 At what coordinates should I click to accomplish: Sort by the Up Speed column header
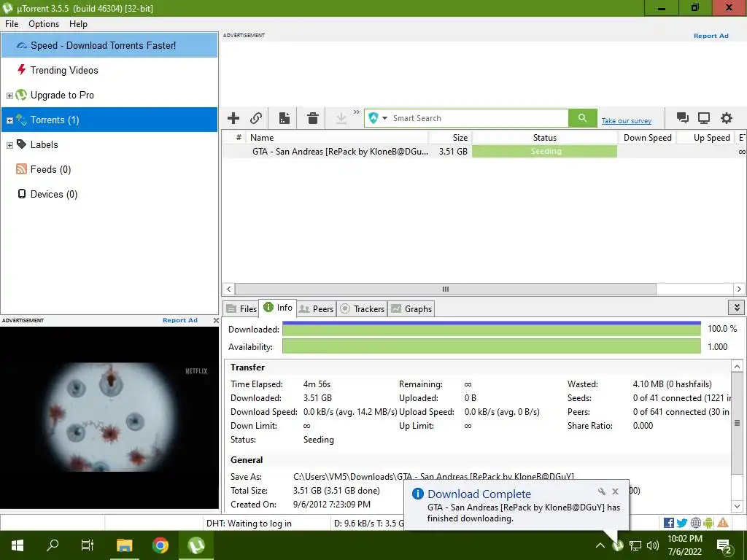point(705,138)
